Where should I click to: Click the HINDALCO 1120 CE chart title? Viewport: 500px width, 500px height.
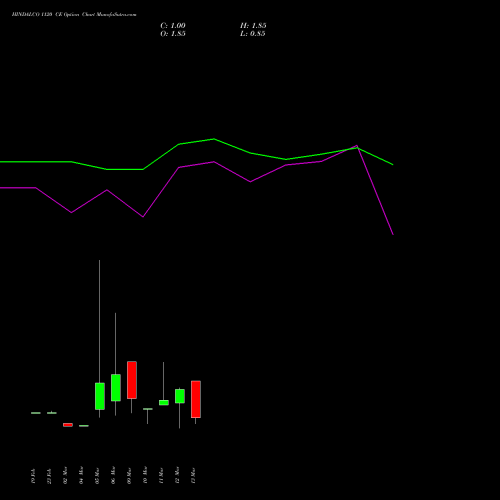(74, 15)
